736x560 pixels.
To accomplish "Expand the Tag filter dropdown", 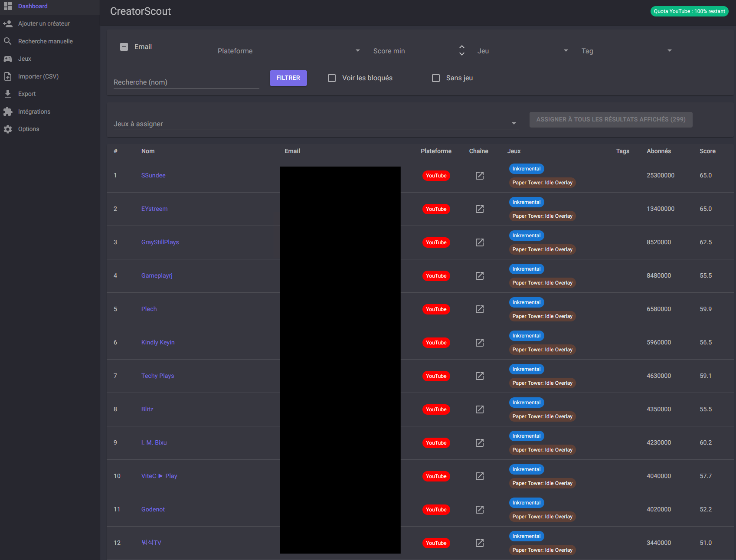I will (x=628, y=51).
